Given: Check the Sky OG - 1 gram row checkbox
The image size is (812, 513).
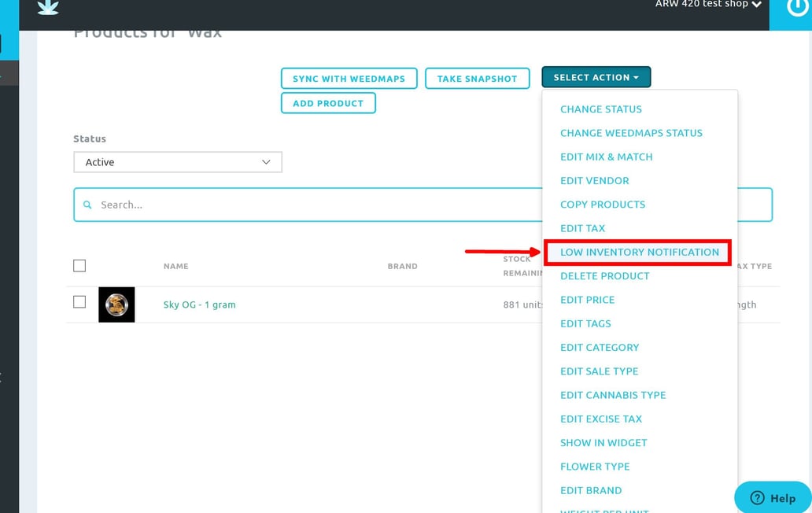Looking at the screenshot, I should click(79, 302).
